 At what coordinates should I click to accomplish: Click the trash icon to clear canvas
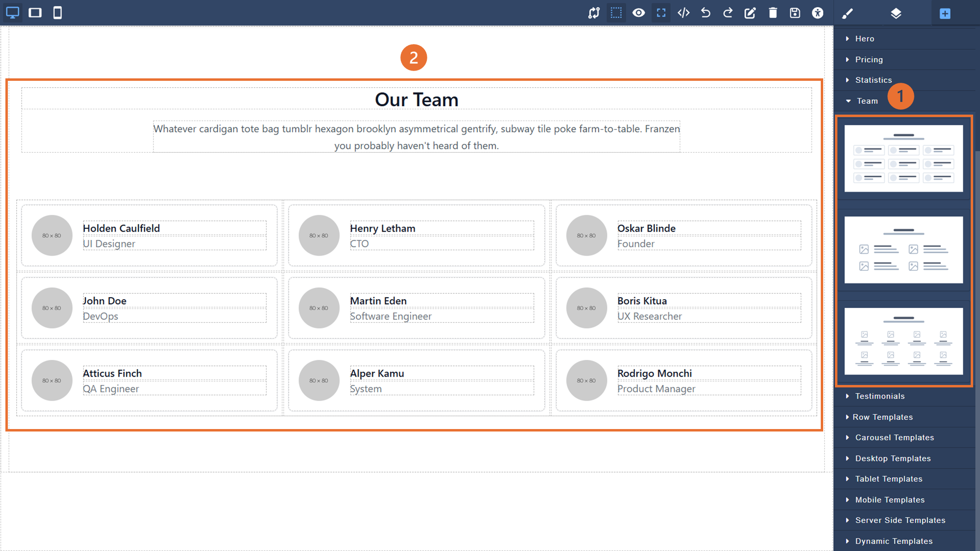pos(773,13)
